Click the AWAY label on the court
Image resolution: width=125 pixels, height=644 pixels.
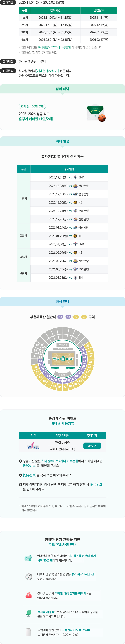[56, 359]
